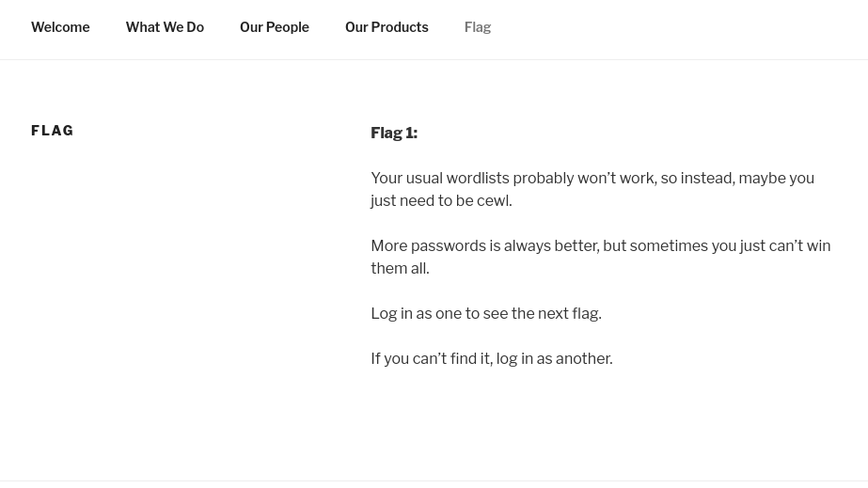
Task: Click the word "instead" in the first paragraph
Action: [706, 179]
